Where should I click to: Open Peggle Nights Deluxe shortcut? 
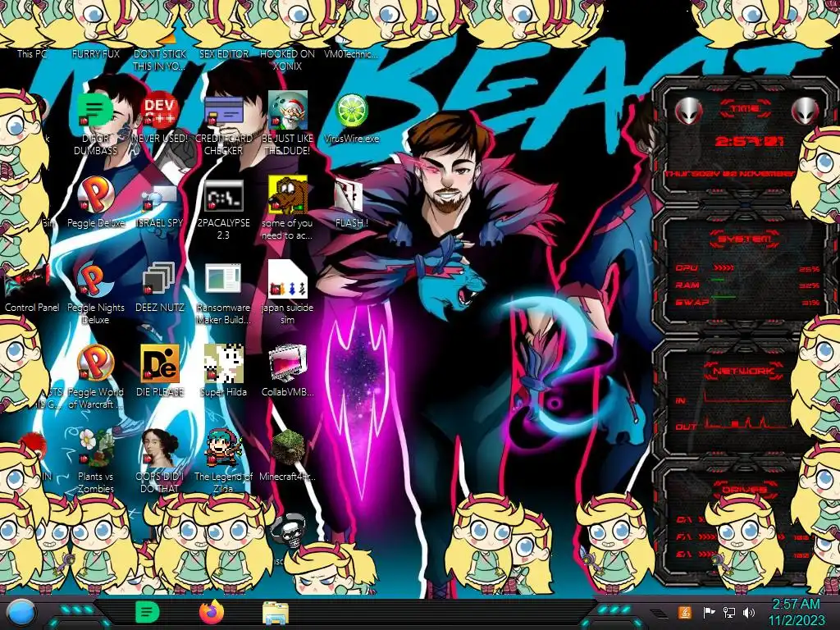pos(95,281)
